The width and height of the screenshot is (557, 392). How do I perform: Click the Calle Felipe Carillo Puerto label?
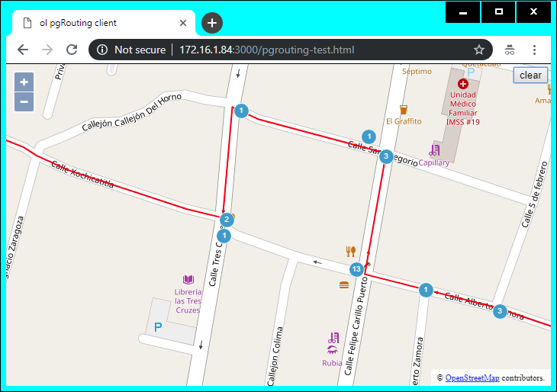[356, 326]
